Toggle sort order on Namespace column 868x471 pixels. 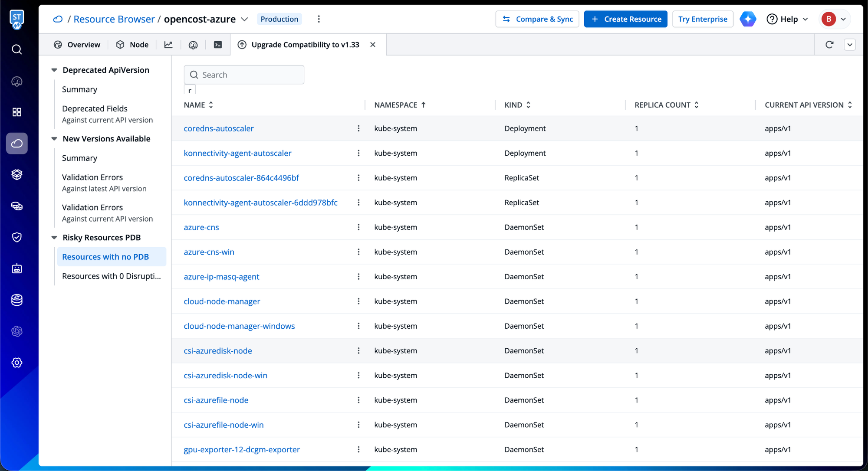coord(423,105)
